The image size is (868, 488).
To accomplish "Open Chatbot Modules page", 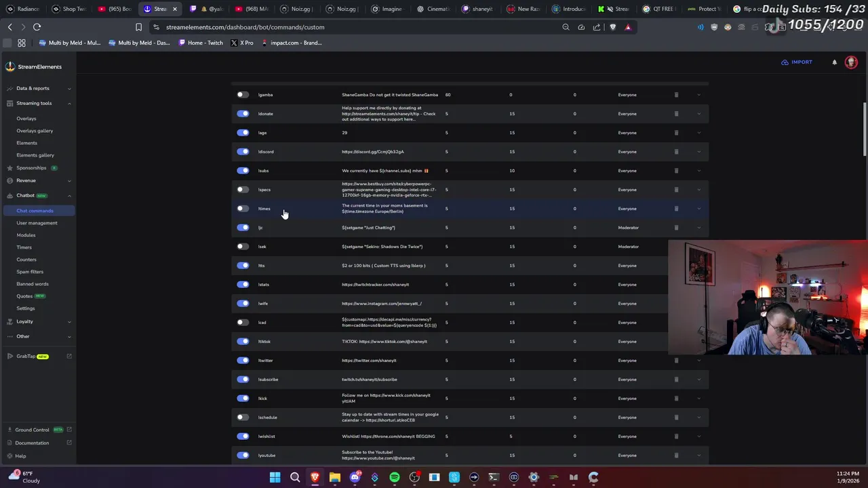I will (26, 235).
